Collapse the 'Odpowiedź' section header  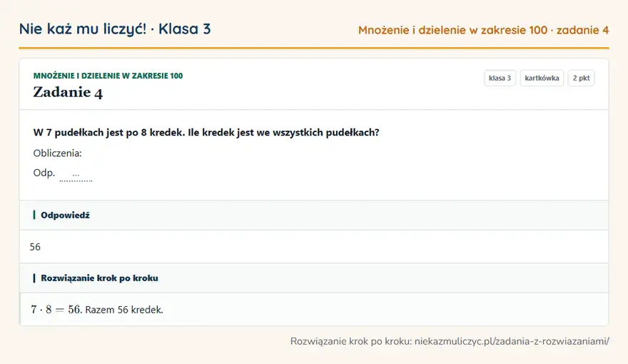[314, 215]
